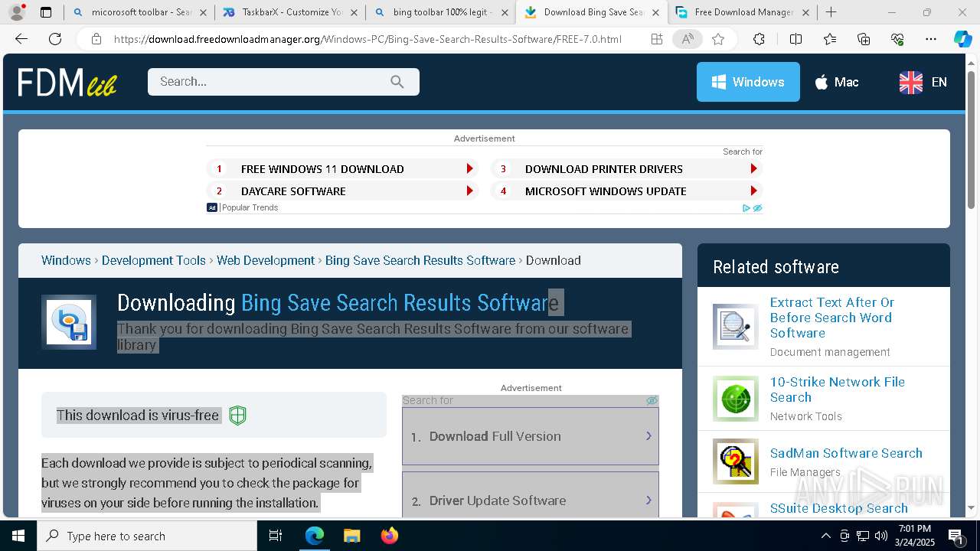Viewport: 980px width, 551px height.
Task: Expand Daycare Software ad arrow
Action: click(x=470, y=191)
